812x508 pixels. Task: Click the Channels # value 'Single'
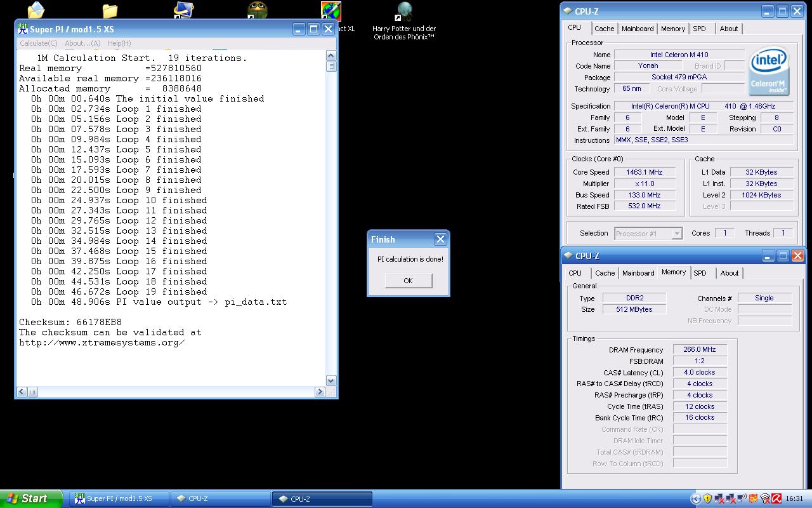764,298
